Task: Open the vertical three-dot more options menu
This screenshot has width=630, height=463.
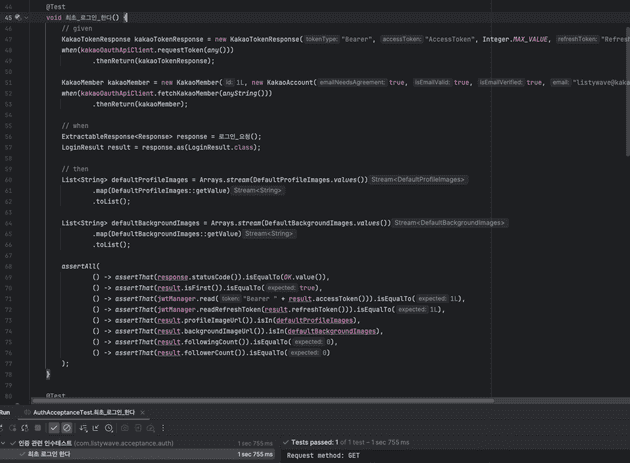Action: (163, 428)
